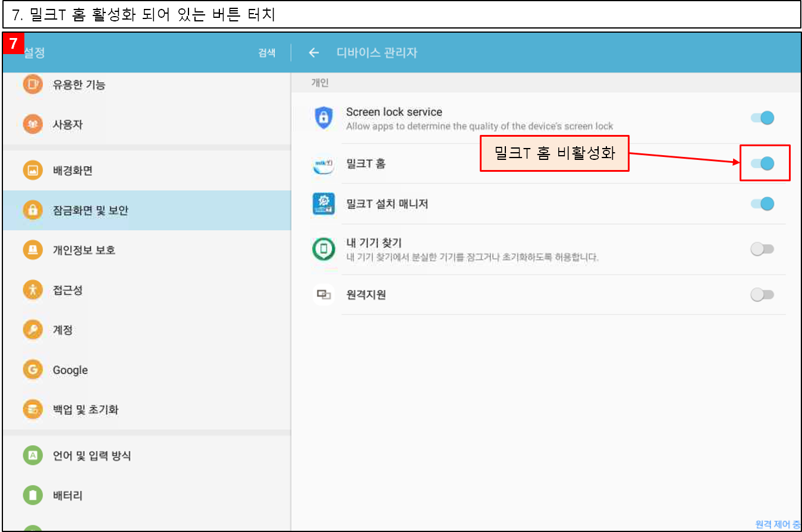Disable the 밀크T 홈 toggle
Viewport: 802px width, 532px height.
pyautogui.click(x=762, y=163)
